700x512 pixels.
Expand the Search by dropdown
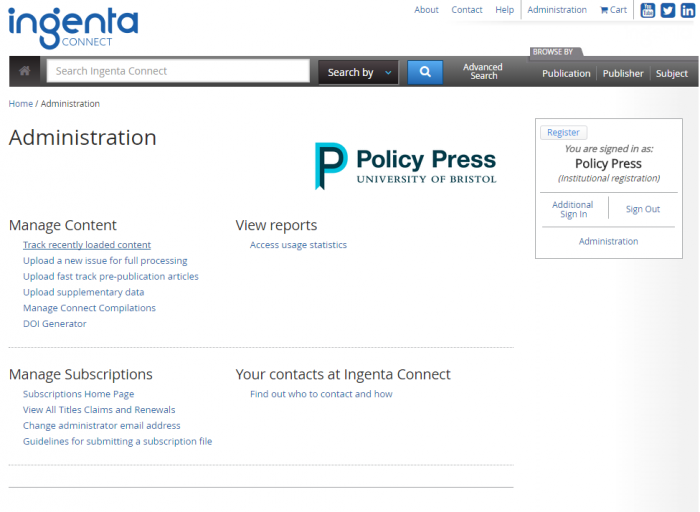tap(358, 72)
